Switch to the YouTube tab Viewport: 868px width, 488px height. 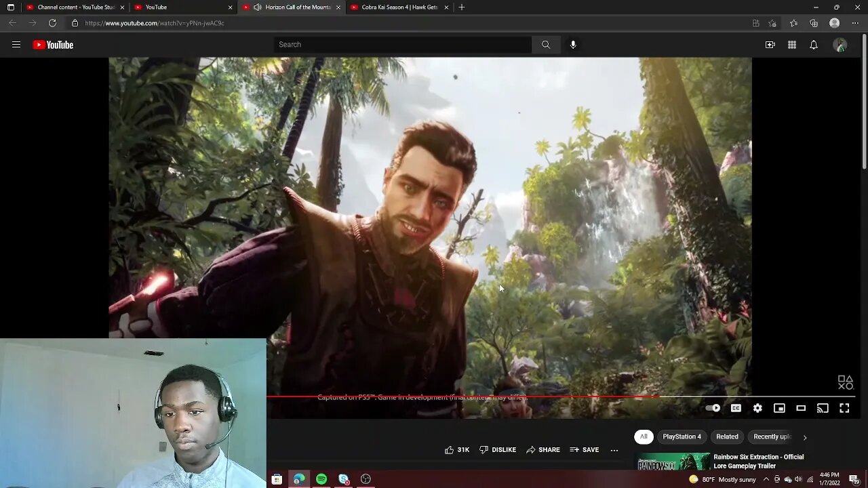click(183, 7)
